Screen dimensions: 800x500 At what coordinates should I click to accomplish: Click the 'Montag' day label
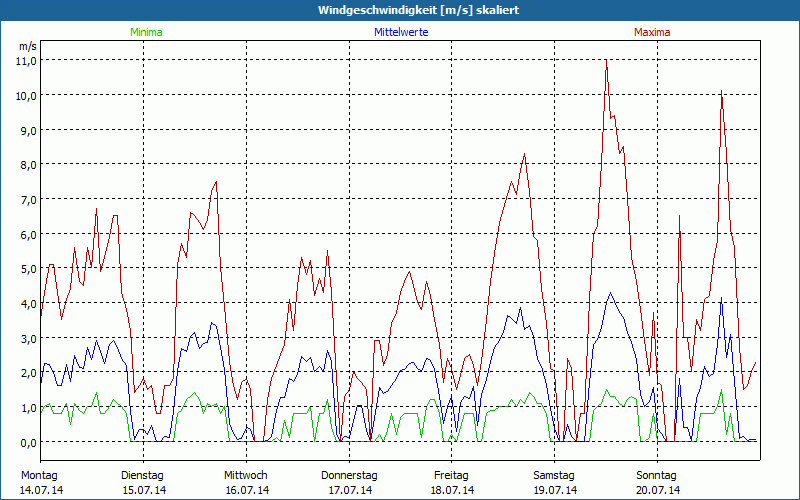[x=40, y=476]
